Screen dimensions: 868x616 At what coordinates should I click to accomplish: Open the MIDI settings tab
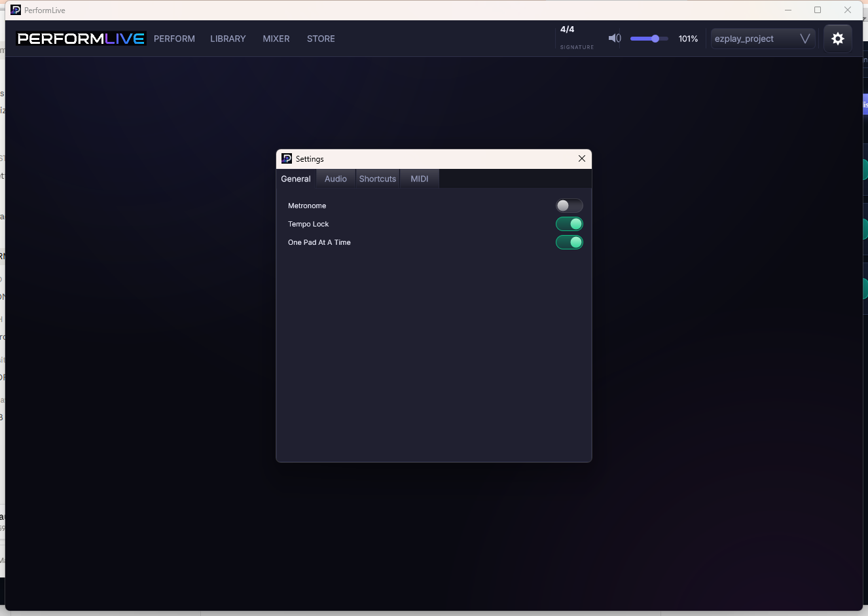(420, 179)
